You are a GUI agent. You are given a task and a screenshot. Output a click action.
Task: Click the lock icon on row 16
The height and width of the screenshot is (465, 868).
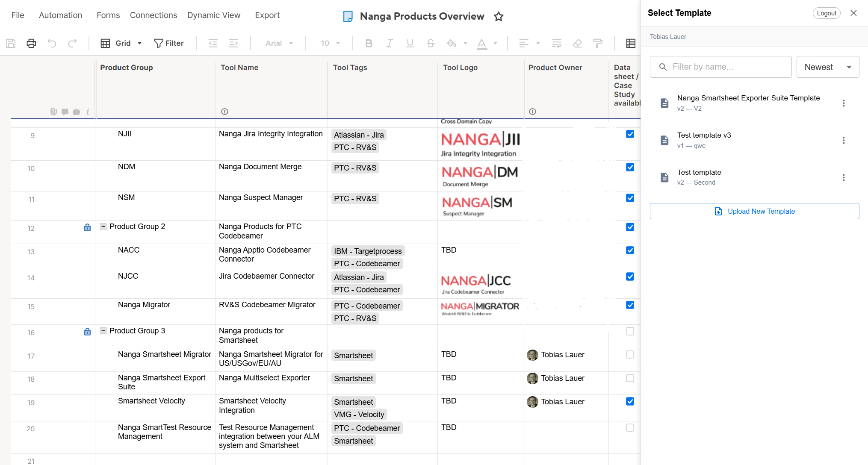(x=87, y=332)
